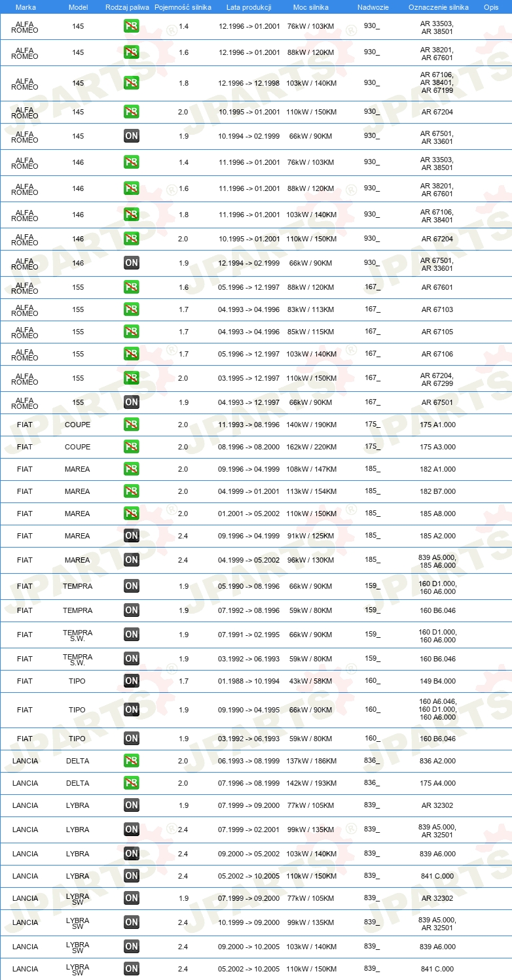This screenshot has height=980, width=512.
Task: Click the Nadwozie column header
Action: point(373,7)
